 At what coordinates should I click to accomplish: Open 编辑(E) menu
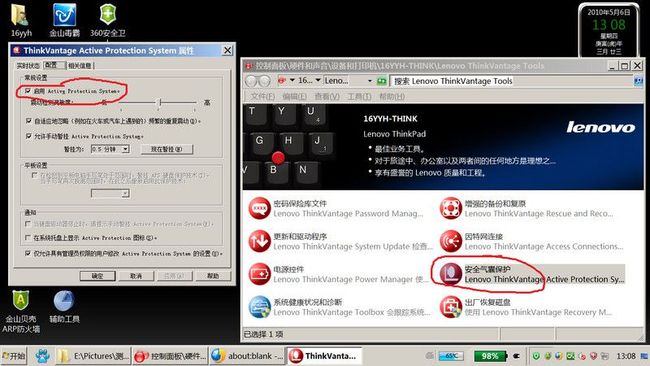click(x=294, y=96)
